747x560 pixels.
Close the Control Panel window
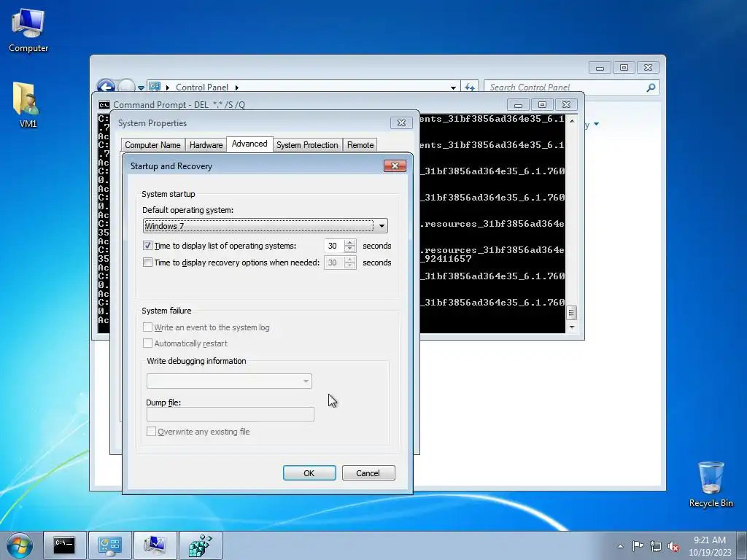pos(648,68)
